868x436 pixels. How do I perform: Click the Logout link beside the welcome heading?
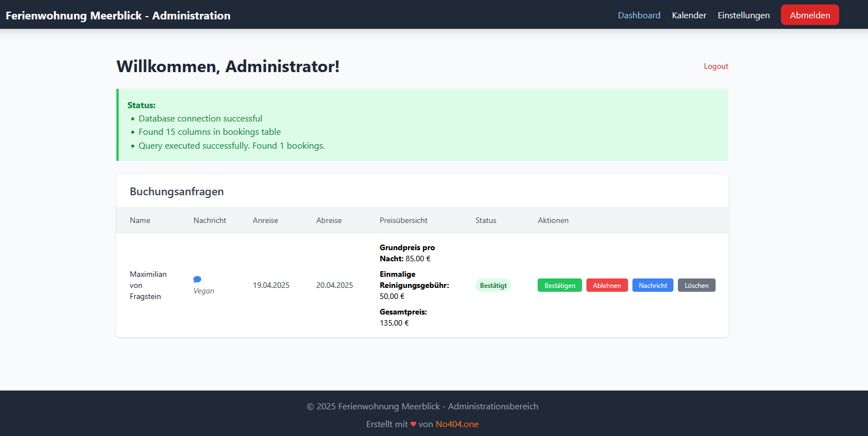point(716,67)
